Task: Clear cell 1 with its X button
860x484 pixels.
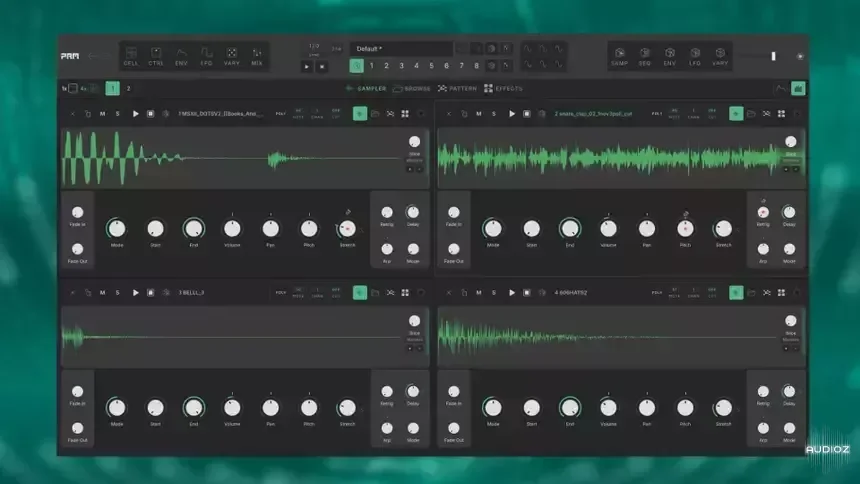Action: (72, 114)
